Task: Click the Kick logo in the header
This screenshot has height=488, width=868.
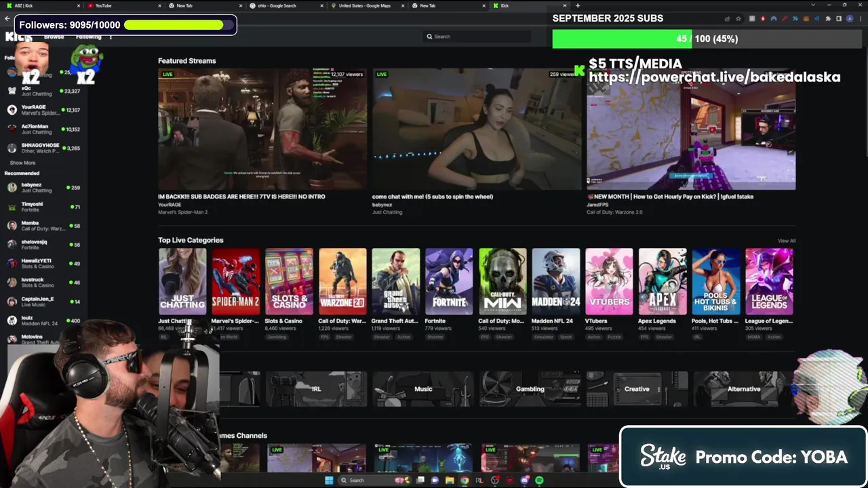Action: point(18,37)
